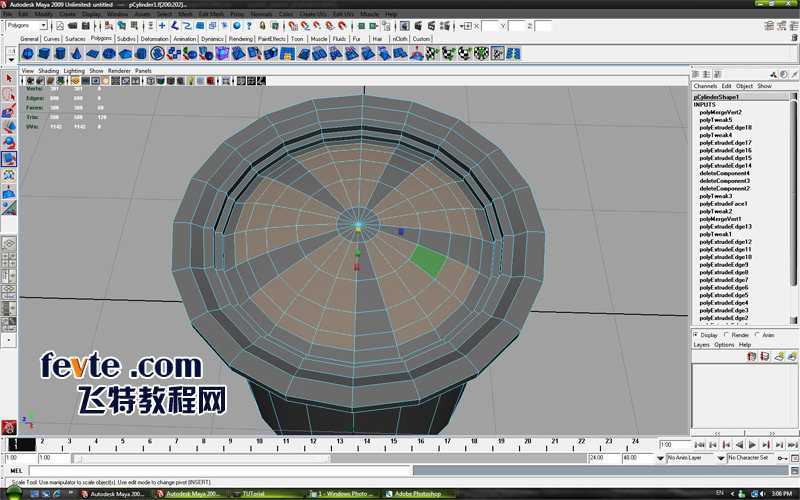Screen dimensions: 800x500
Task: Create a polygon cylinder from the shelf
Action: 60,54
